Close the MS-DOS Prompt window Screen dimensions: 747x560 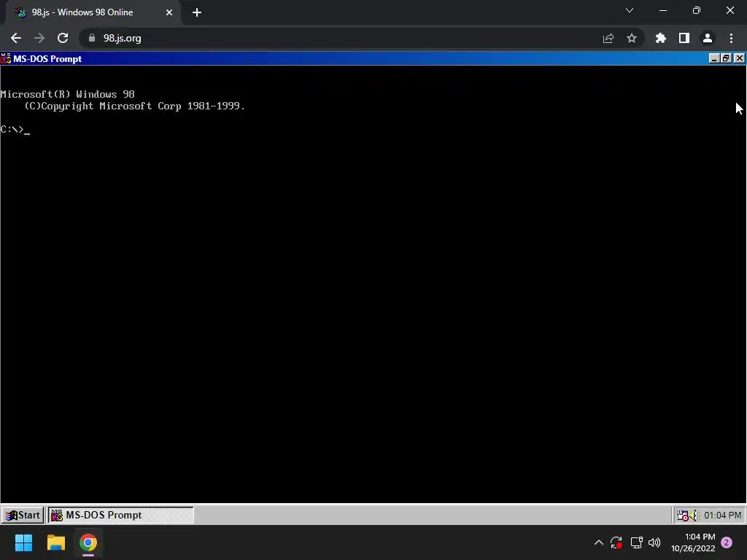click(739, 58)
